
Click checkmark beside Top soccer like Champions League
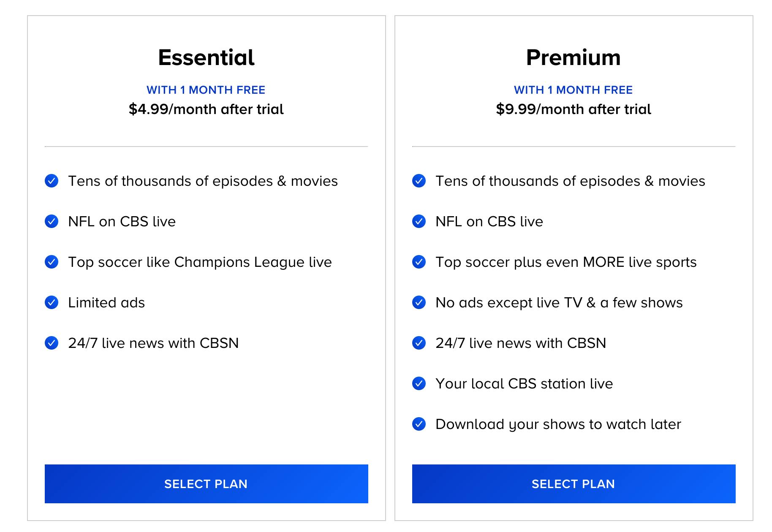[52, 262]
